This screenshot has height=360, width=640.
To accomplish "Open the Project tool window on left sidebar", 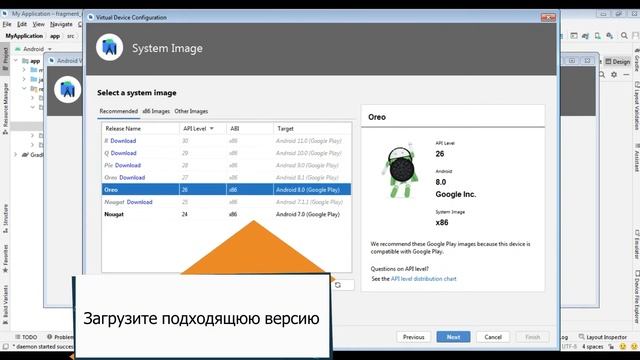I will pyautogui.click(x=5, y=59).
